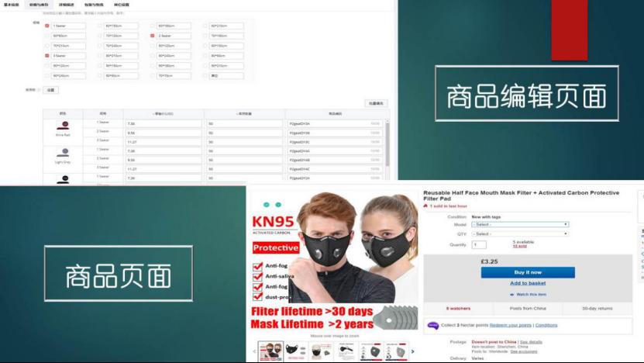Image resolution: width=644 pixels, height=363 pixels.
Task: Click the previous arrow of thumbnail strip
Action: [x=253, y=351]
